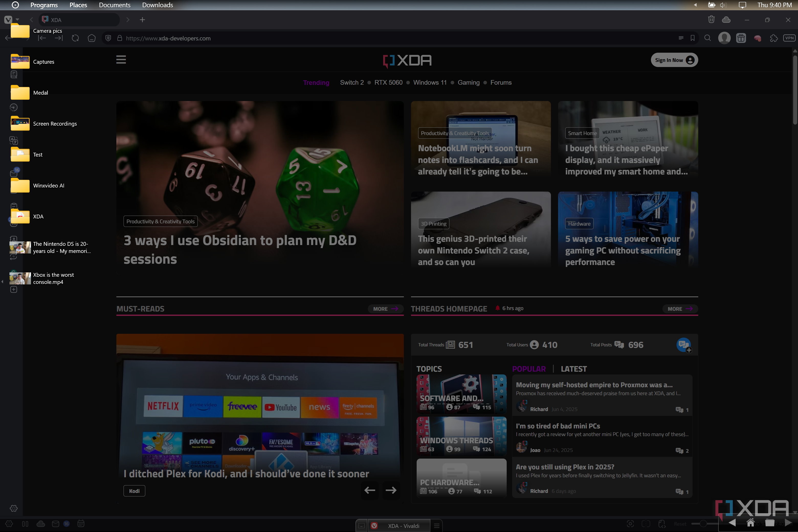798x532 pixels.
Task: Click the reload page icon
Action: coord(75,38)
